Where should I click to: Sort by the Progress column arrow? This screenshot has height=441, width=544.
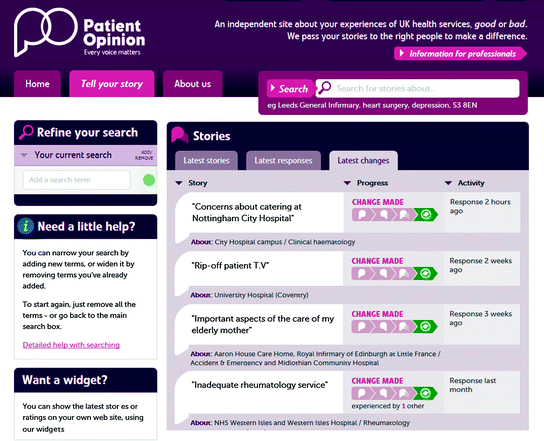(x=347, y=183)
